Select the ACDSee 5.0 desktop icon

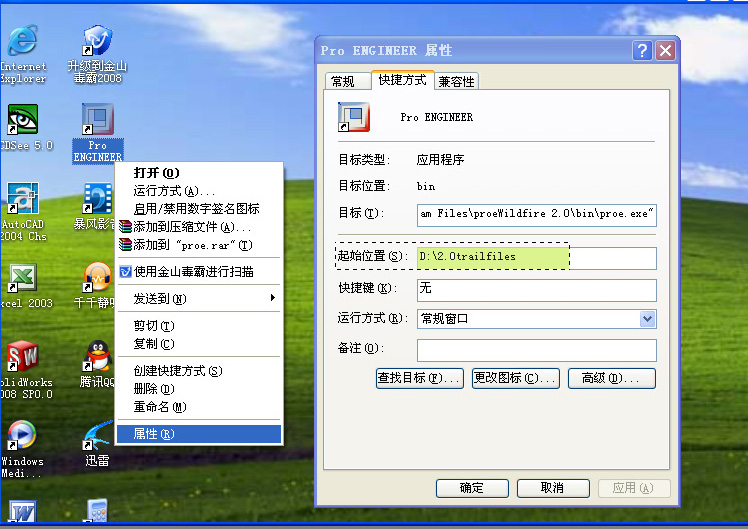click(x=22, y=119)
